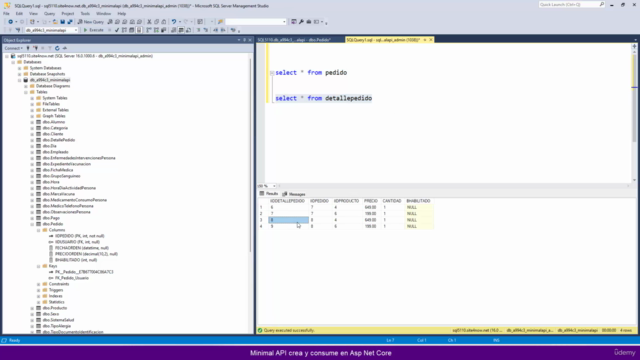640x360 pixels.
Task: Open the File menu
Action: [6, 13]
